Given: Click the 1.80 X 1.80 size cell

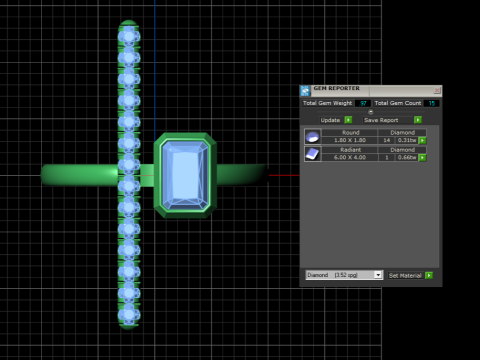Looking at the screenshot, I should coord(350,140).
